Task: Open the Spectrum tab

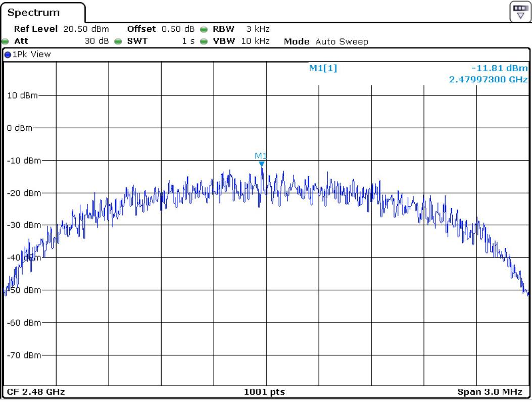Action: coord(43,13)
